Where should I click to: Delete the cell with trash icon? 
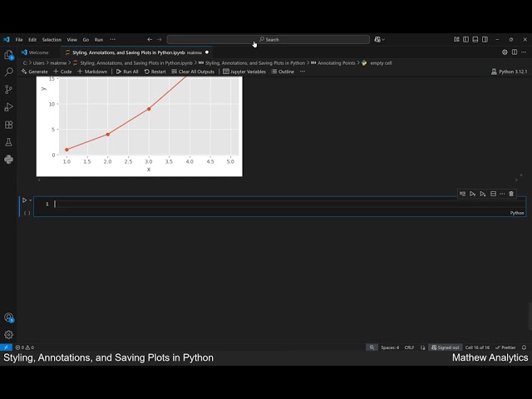pos(511,194)
